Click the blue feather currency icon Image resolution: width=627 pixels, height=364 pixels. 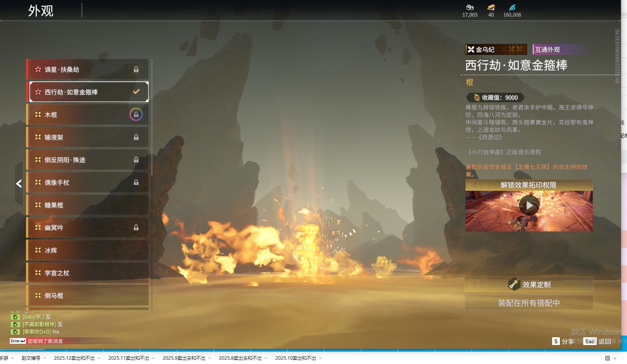coord(512,7)
